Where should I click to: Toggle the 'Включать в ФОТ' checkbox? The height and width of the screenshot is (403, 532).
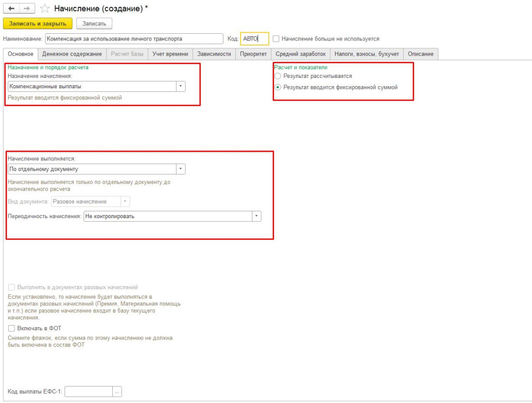click(x=11, y=328)
